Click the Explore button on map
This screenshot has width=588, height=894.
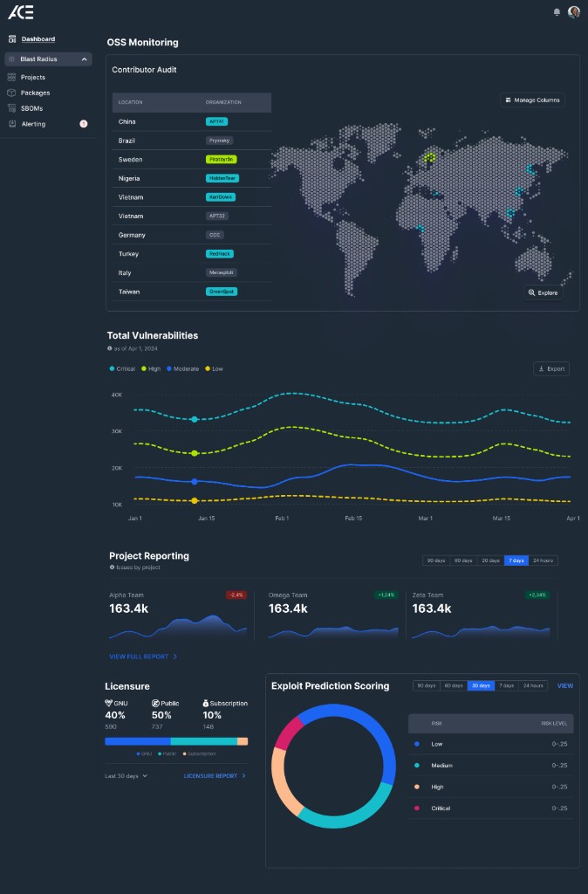point(543,292)
